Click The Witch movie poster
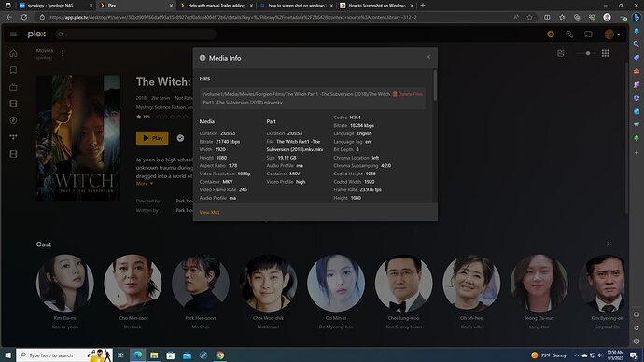The height and width of the screenshot is (362, 644). [x=78, y=137]
